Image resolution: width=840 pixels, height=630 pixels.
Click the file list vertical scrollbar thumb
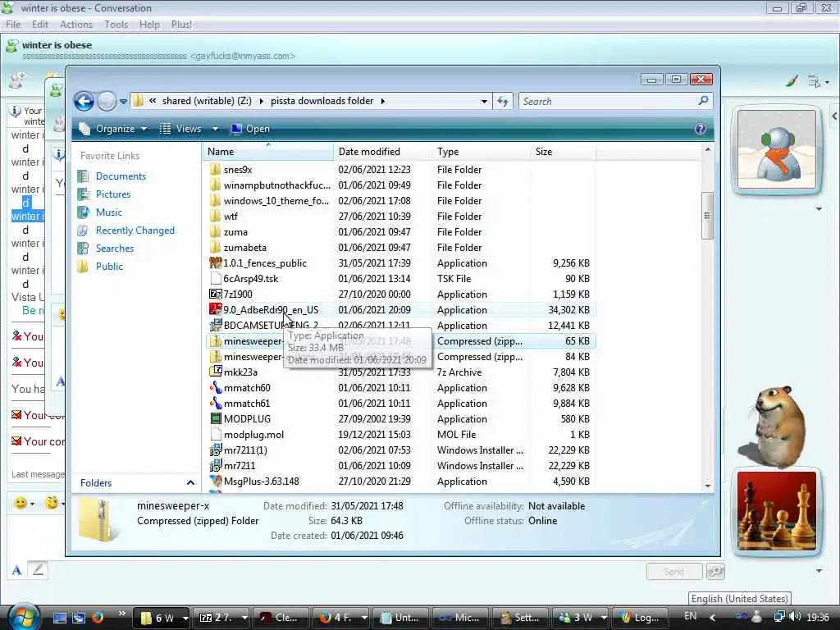[707, 216]
